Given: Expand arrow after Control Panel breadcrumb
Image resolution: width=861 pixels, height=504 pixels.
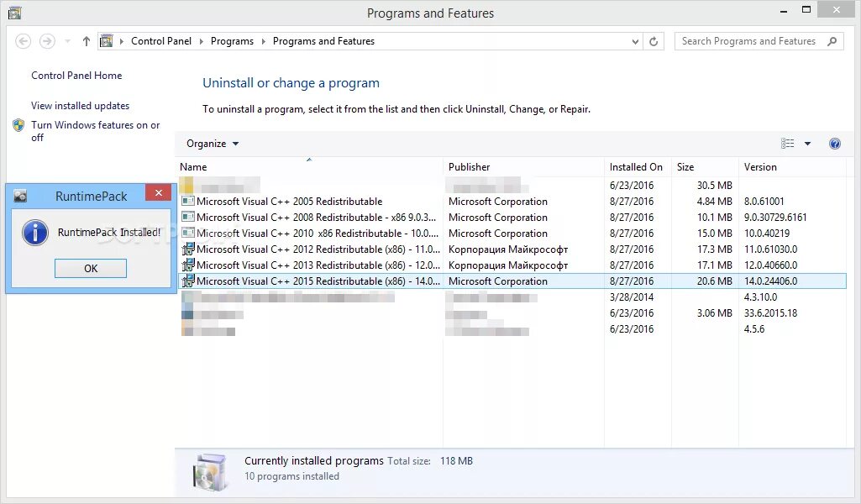Looking at the screenshot, I should pos(201,41).
